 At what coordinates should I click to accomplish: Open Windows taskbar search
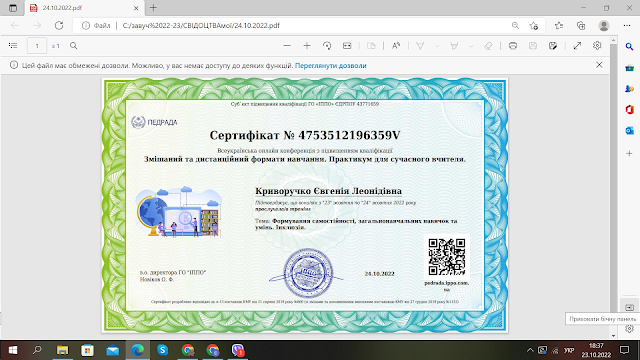click(37, 350)
